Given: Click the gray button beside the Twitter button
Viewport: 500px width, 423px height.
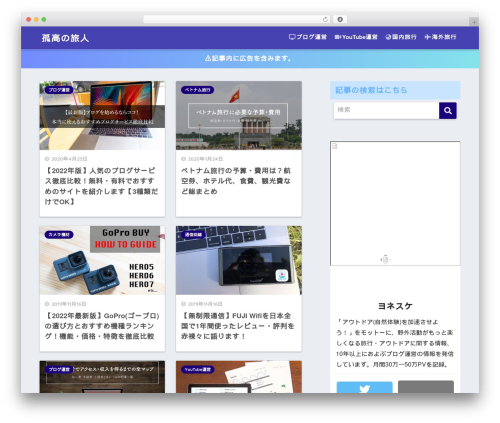Looking at the screenshot, I should 426,387.
